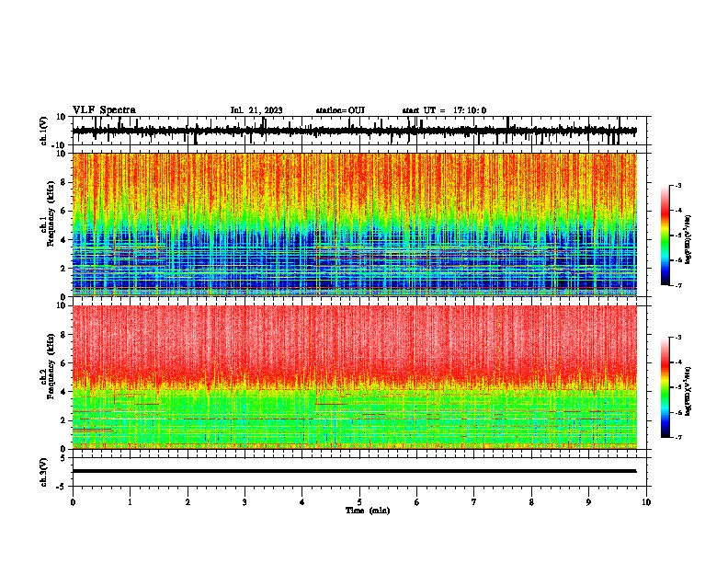This screenshot has width=728, height=563.
Task: Click time tick label '7' on x-axis
Action: [x=474, y=502]
